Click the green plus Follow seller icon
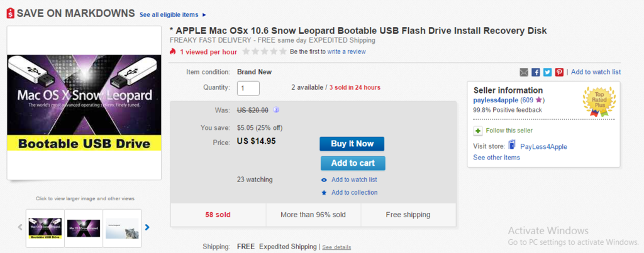Screen dimensions: 644x253 point(478,131)
